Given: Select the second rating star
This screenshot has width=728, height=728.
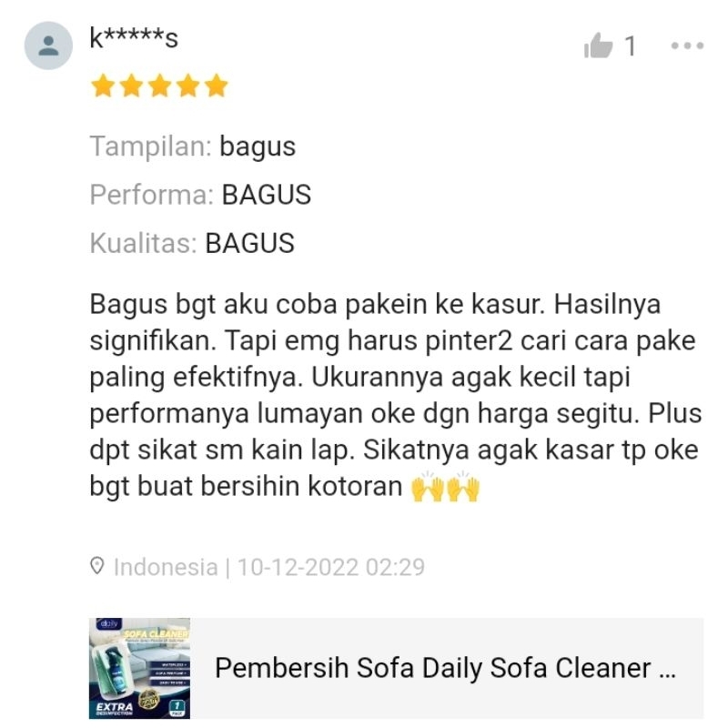Looking at the screenshot, I should (x=131, y=86).
